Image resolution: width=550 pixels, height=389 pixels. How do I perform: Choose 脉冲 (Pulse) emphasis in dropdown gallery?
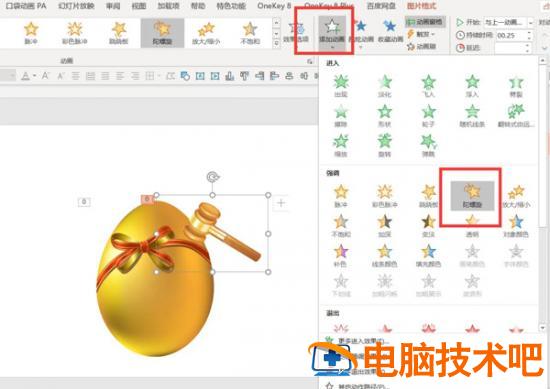click(x=341, y=196)
